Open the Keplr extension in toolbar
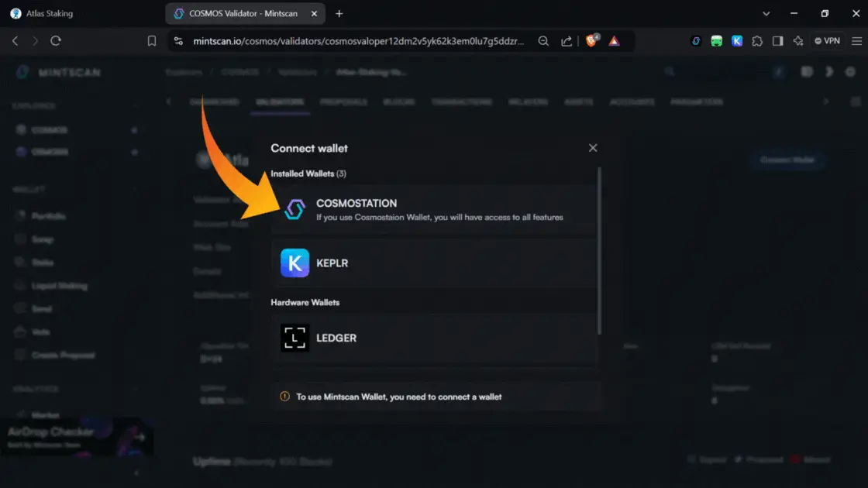 point(737,41)
